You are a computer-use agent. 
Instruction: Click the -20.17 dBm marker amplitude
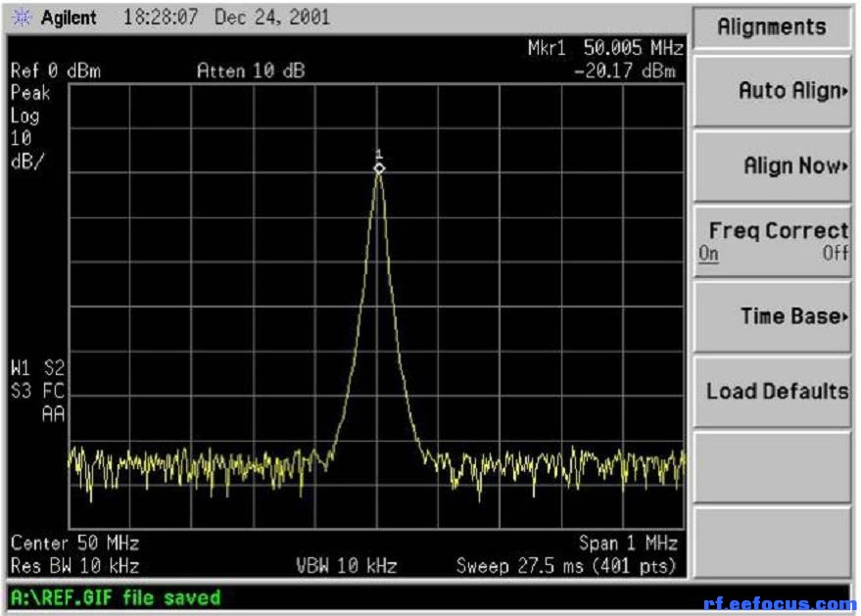(625, 71)
